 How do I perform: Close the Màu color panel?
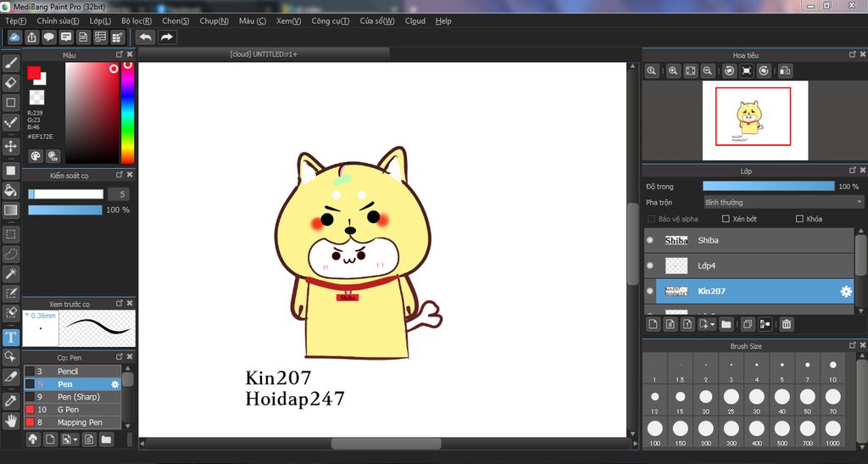[x=130, y=54]
